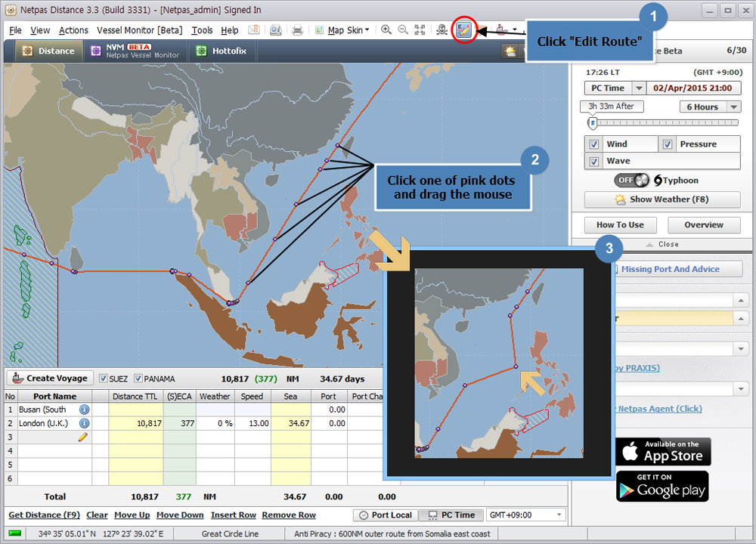Click the Available on the App Store badge
This screenshot has width=756, height=544.
(x=663, y=452)
